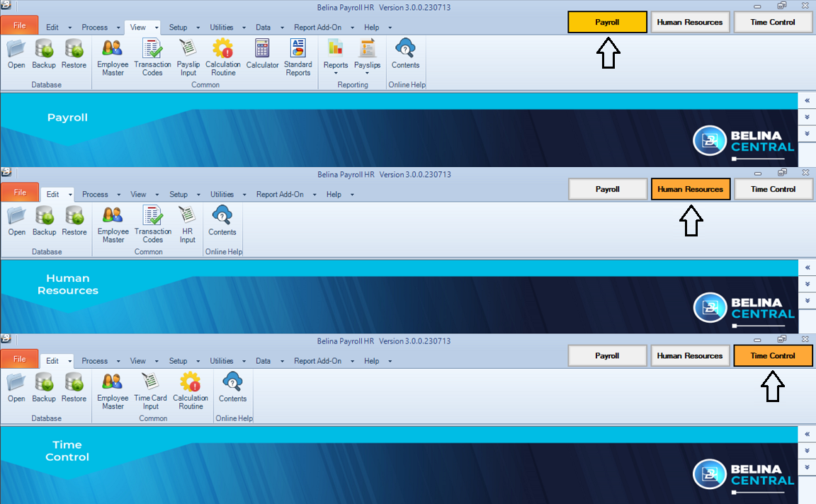
Task: Expand the Utilities menu arrow in the middle window
Action: click(x=244, y=195)
